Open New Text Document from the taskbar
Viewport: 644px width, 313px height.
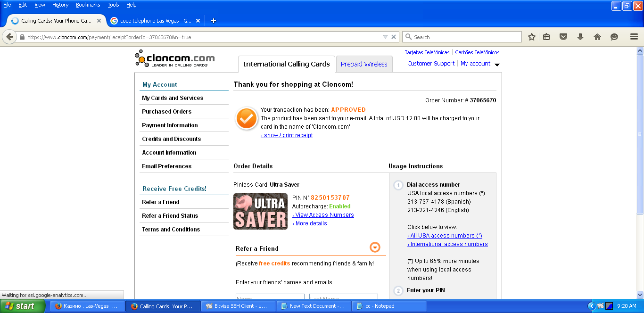(314, 306)
